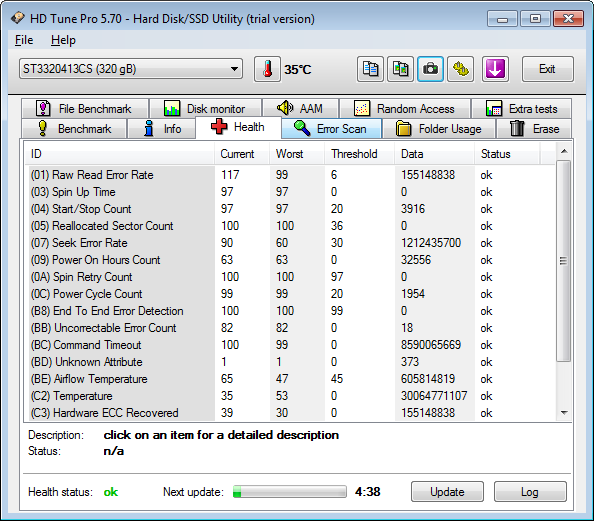This screenshot has width=594, height=521.
Task: Go to the Folder Usage tab
Action: tap(439, 129)
